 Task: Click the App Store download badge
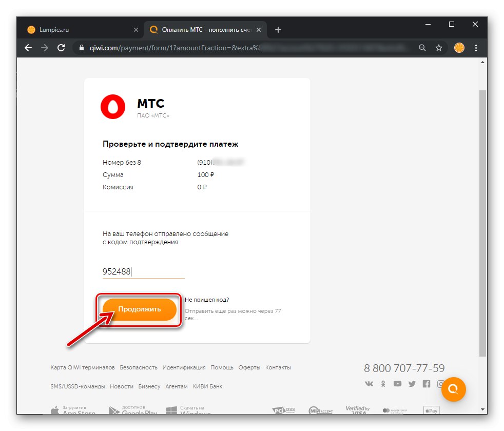point(73,410)
